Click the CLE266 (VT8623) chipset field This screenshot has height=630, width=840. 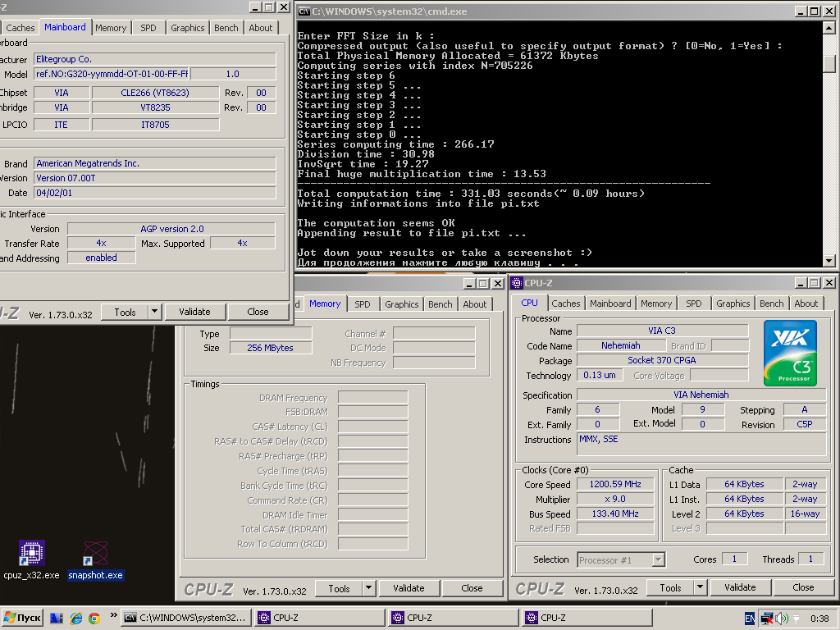coord(155,93)
